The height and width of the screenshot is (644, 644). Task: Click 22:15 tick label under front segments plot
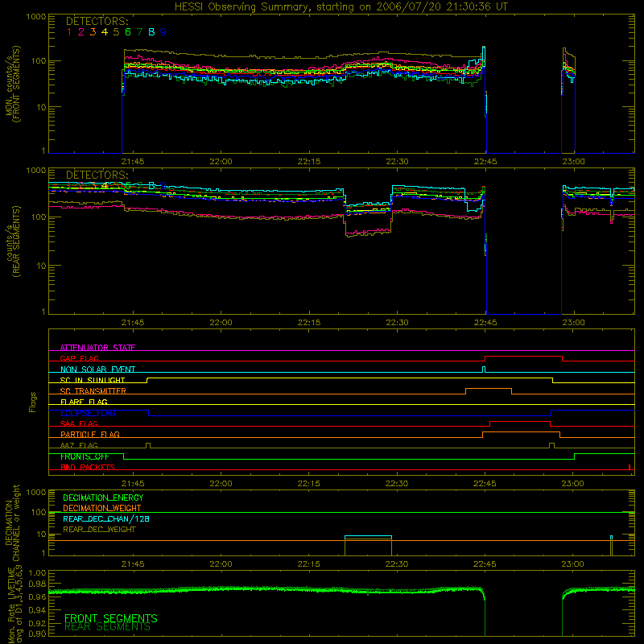(309, 162)
